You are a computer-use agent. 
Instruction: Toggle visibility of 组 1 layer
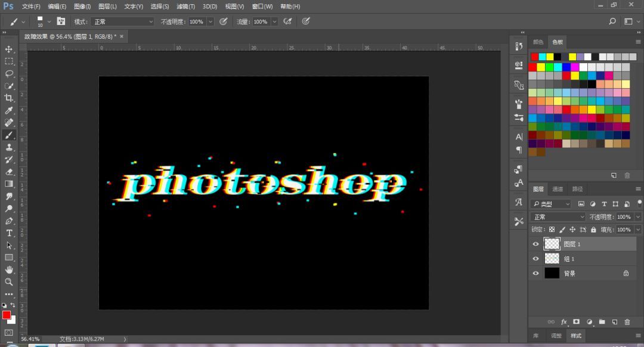coord(535,259)
